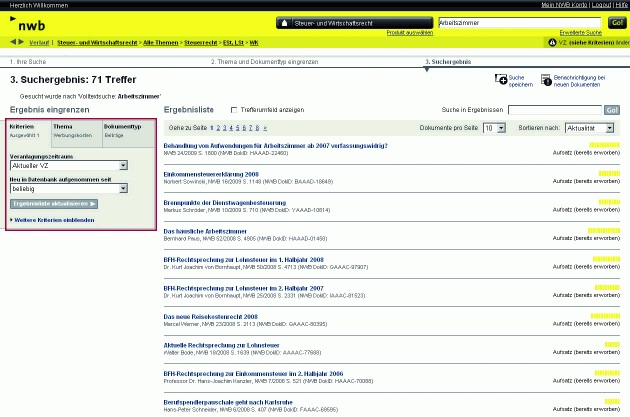Enable the Trefferumfeld anzeigen checkbox

click(234, 110)
